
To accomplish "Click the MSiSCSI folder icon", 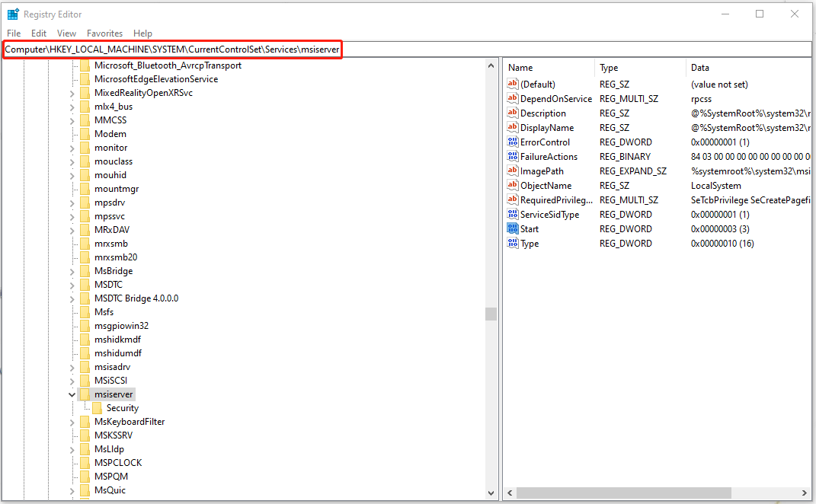I will (85, 380).
